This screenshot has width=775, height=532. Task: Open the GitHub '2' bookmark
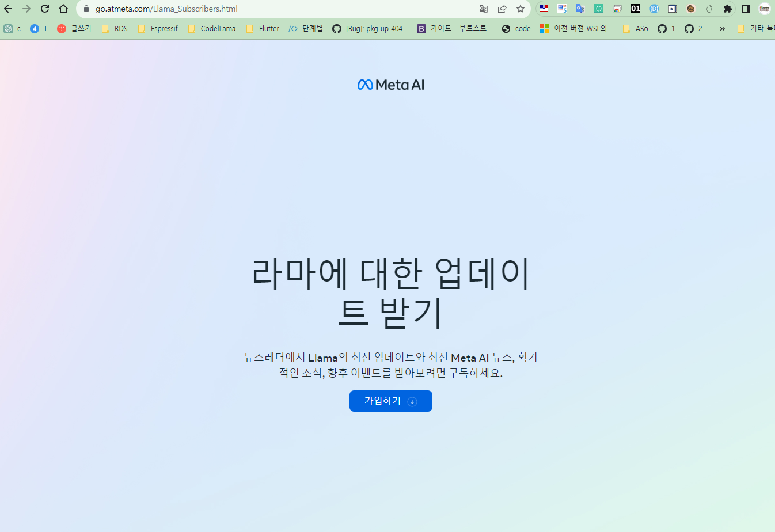[x=693, y=28]
